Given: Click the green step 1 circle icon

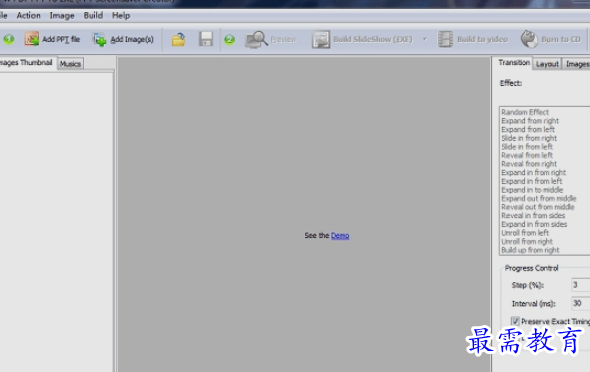Looking at the screenshot, I should 9,39.
